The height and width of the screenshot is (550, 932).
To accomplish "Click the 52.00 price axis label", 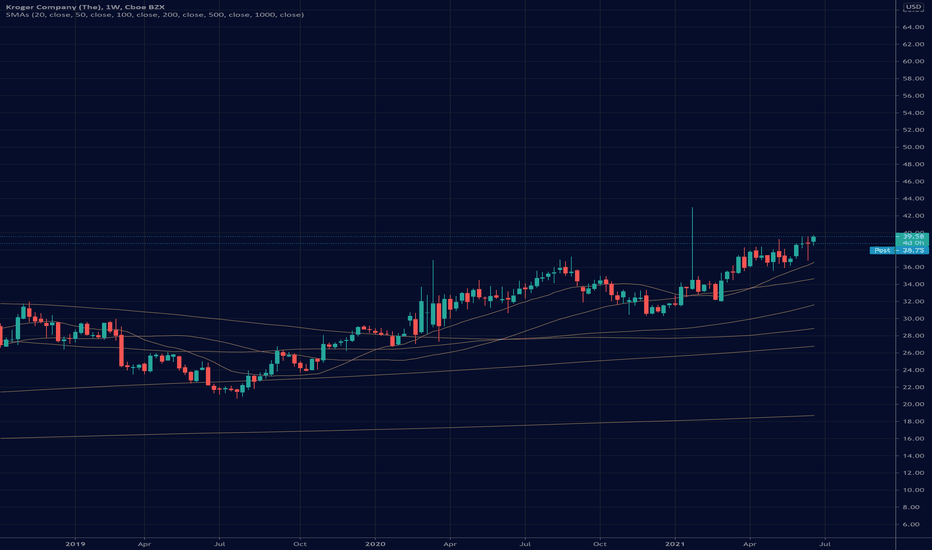I will (x=913, y=130).
